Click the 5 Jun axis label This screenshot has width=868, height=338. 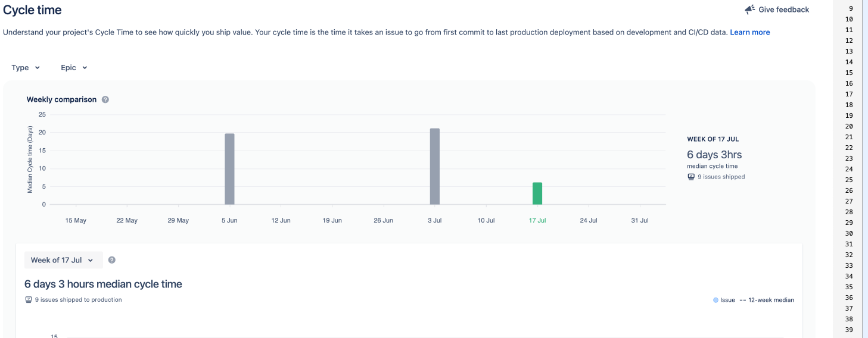click(x=229, y=220)
